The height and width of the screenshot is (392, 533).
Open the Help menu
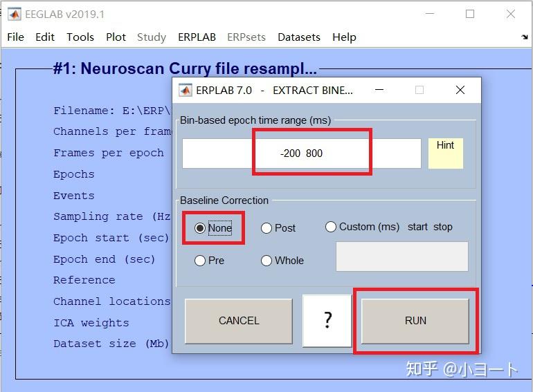click(344, 37)
